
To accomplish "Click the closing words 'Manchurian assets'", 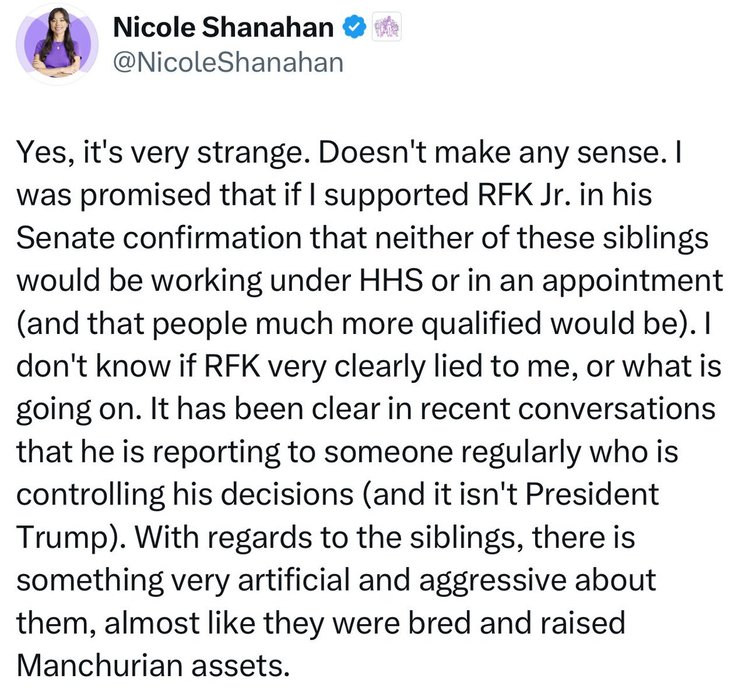I will point(153,666).
